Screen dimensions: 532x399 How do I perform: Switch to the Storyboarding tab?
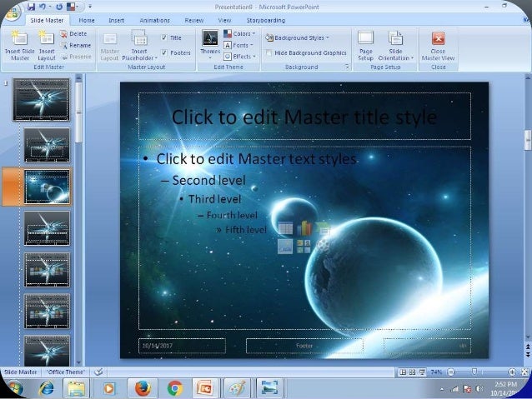click(x=266, y=20)
